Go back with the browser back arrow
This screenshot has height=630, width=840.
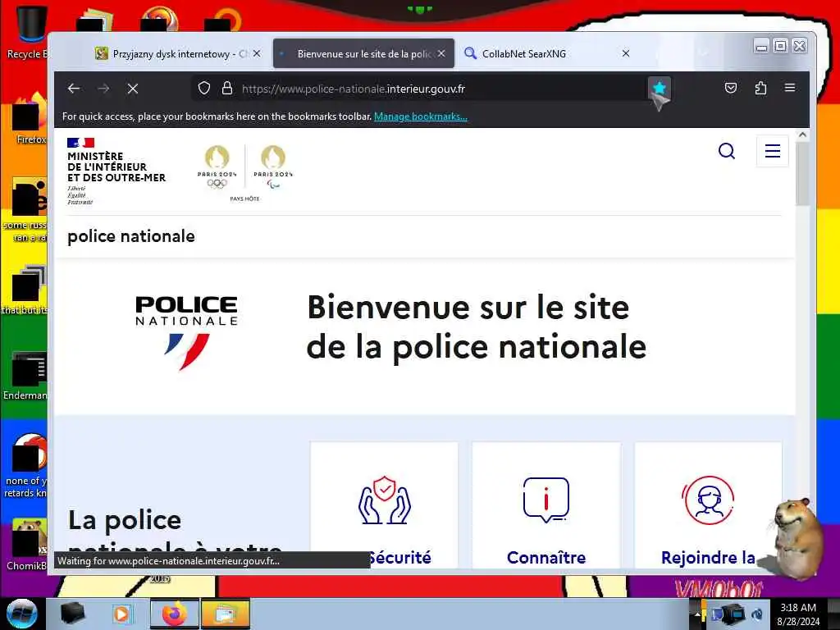click(74, 89)
